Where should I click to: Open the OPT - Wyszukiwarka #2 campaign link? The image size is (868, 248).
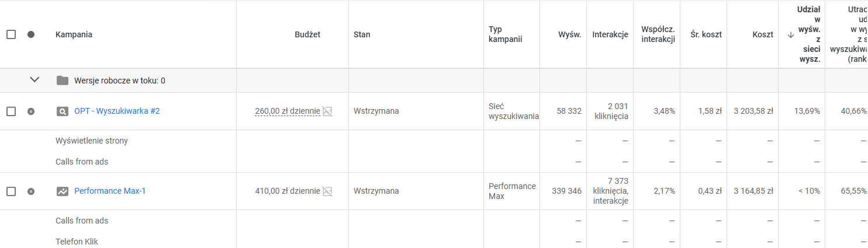(117, 111)
